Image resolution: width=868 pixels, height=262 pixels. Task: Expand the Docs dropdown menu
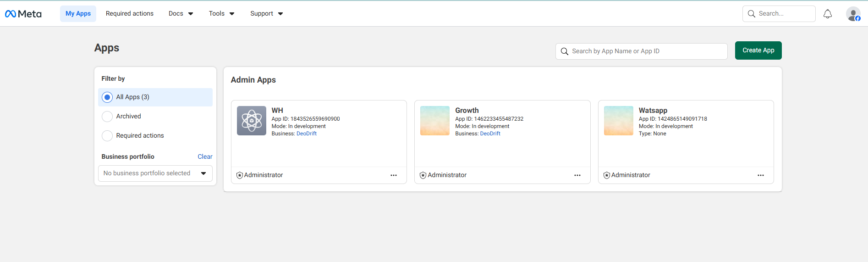click(181, 14)
